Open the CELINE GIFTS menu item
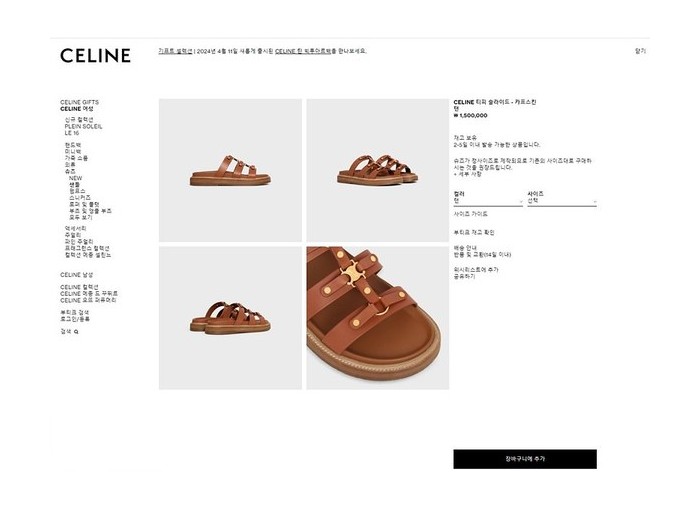The height and width of the screenshot is (508, 700). [79, 102]
